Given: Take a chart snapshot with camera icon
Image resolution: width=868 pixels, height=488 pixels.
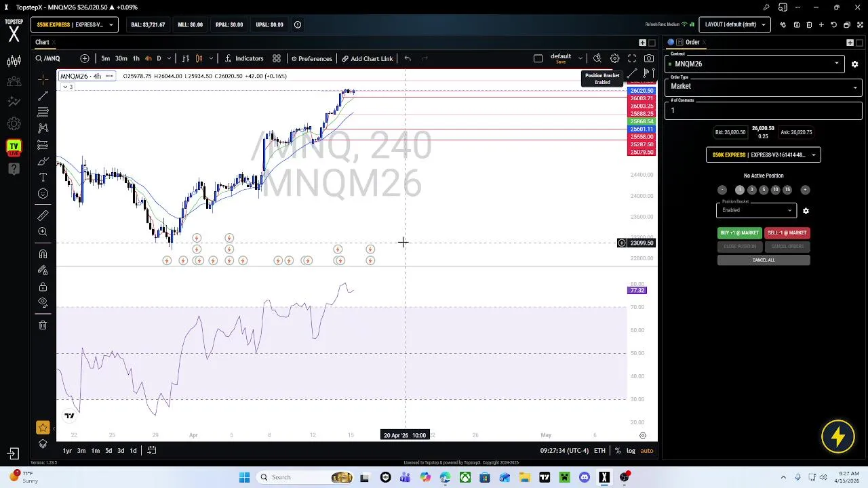Looking at the screenshot, I should click(649, 58).
